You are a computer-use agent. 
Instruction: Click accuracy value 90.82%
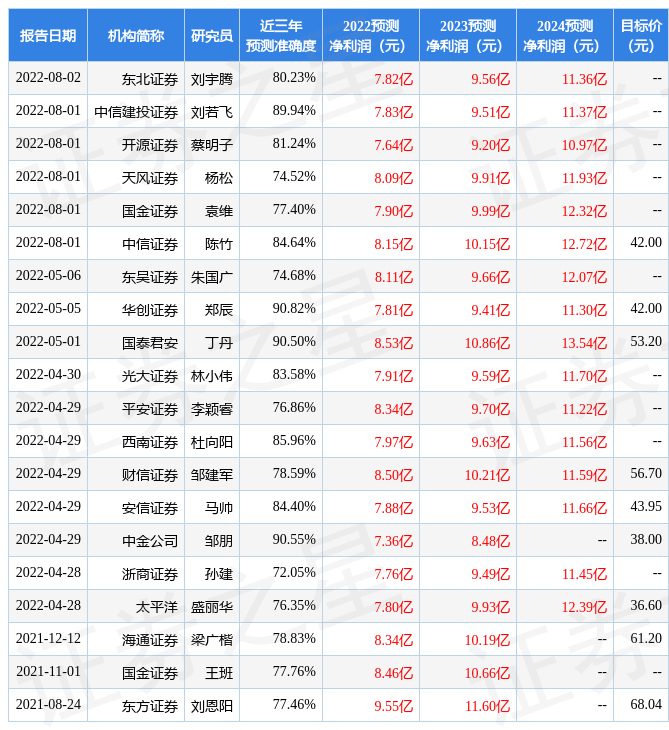[x=294, y=309]
